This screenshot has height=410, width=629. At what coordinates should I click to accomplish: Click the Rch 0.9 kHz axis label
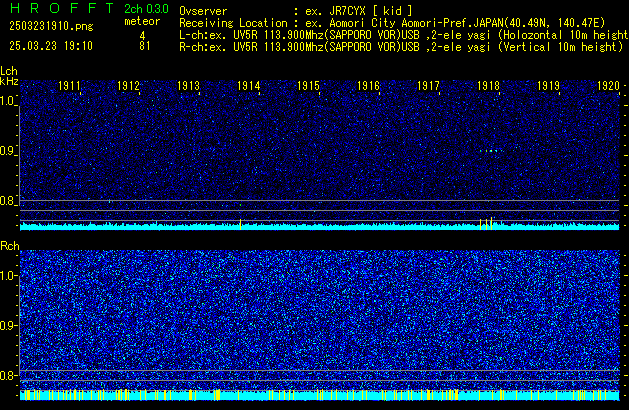tap(8, 325)
